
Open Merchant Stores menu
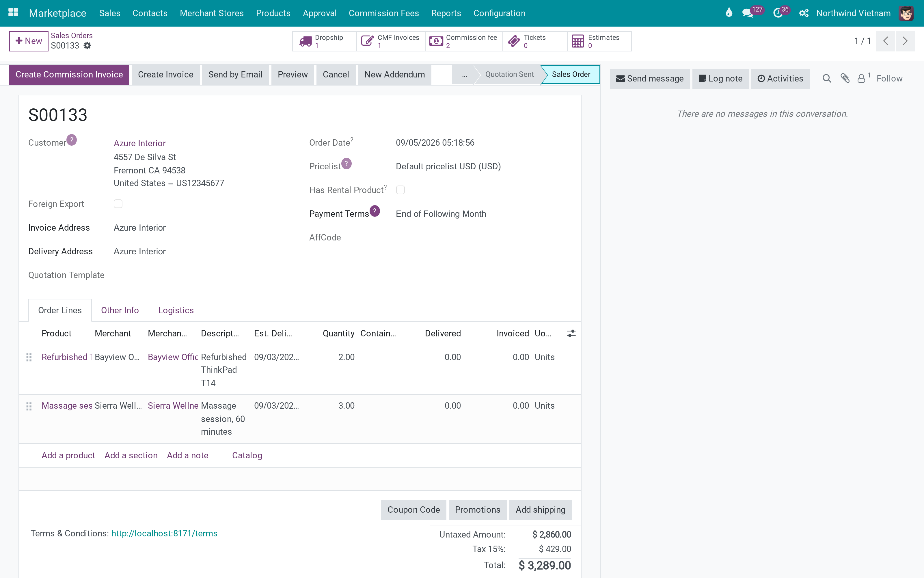pyautogui.click(x=212, y=13)
